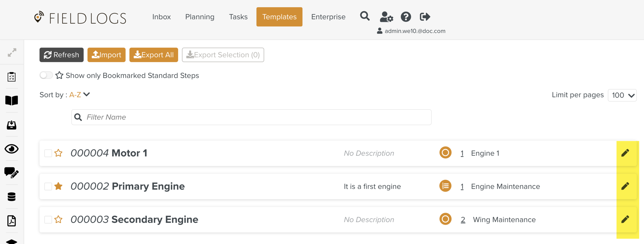The width and height of the screenshot is (644, 244).
Task: Toggle Show only Bookmarked Standard Steps
Action: 46,75
